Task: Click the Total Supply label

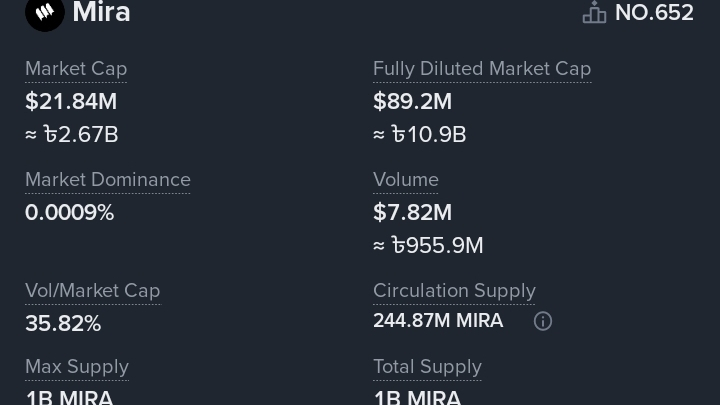Action: tap(427, 367)
